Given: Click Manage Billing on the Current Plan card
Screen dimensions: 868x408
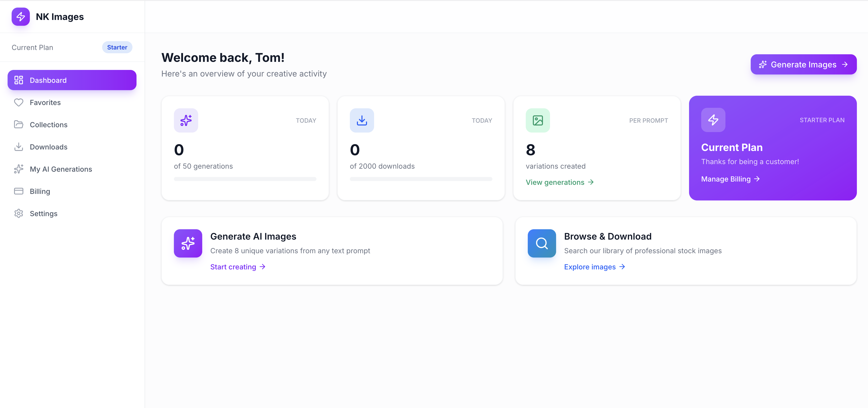Looking at the screenshot, I should tap(726, 179).
